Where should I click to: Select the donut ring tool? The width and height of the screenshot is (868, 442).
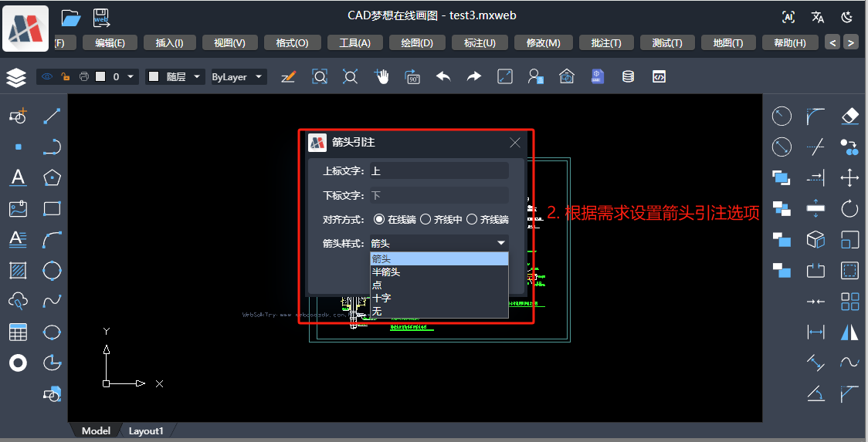point(19,363)
